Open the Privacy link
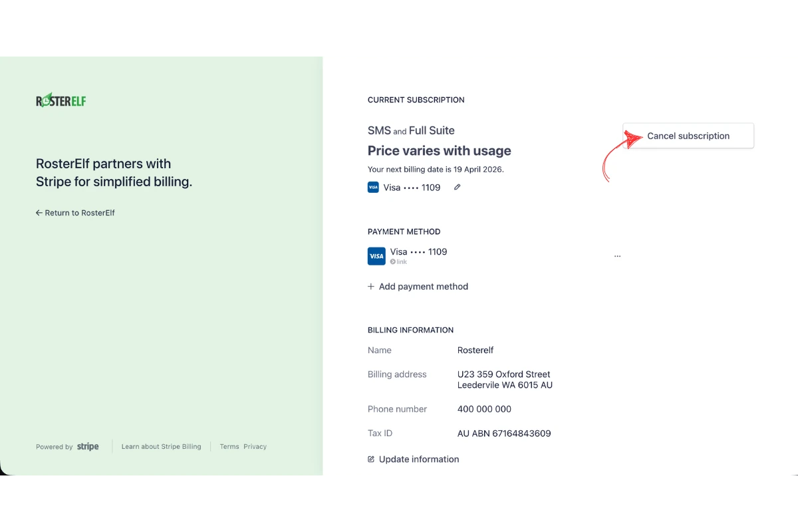 coord(255,447)
